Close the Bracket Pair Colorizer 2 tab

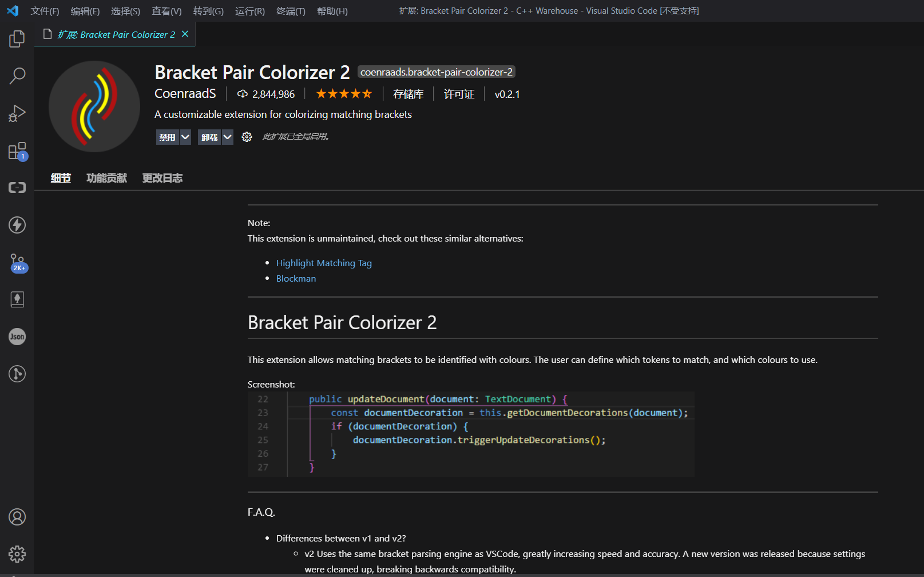tap(185, 34)
